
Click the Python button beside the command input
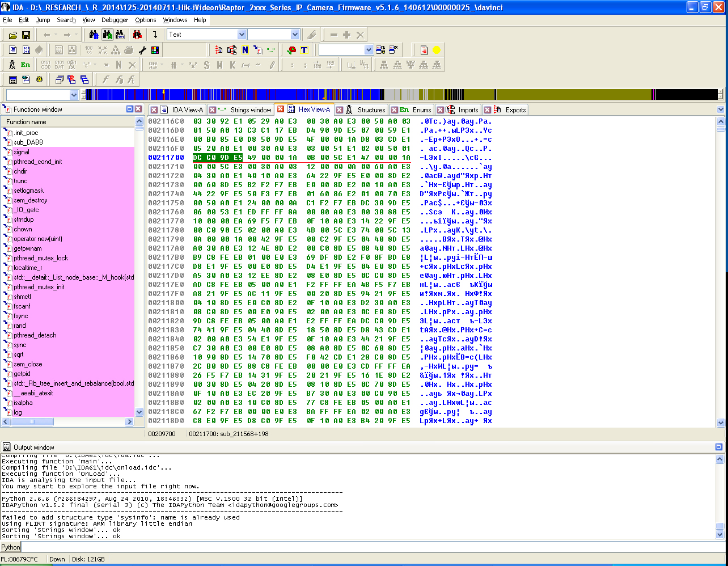click(10, 547)
